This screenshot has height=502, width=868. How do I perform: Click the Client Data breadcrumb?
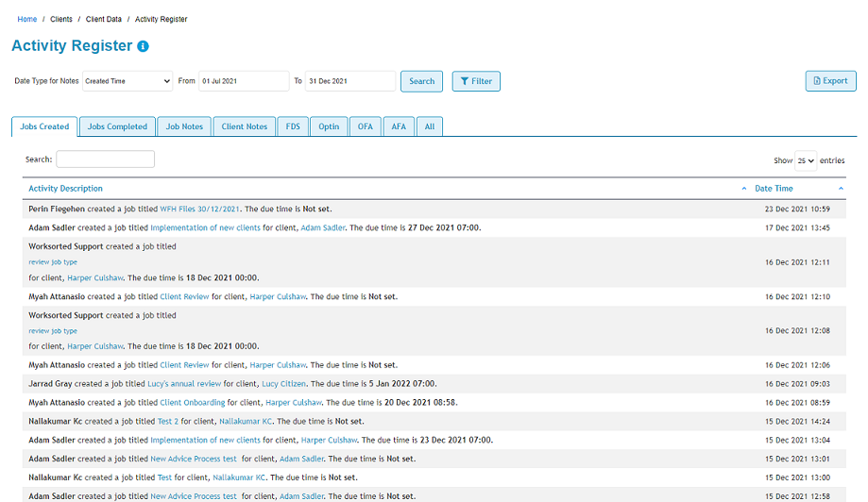pos(104,20)
